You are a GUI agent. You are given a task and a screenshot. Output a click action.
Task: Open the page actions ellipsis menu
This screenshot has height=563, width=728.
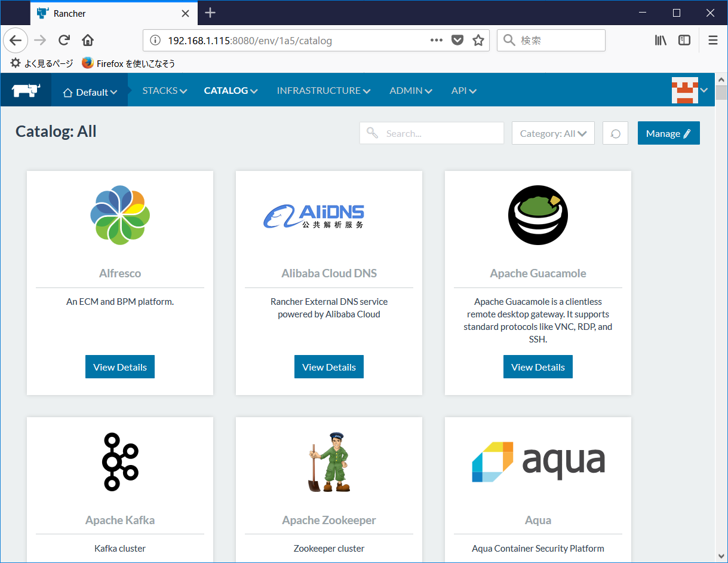[437, 40]
